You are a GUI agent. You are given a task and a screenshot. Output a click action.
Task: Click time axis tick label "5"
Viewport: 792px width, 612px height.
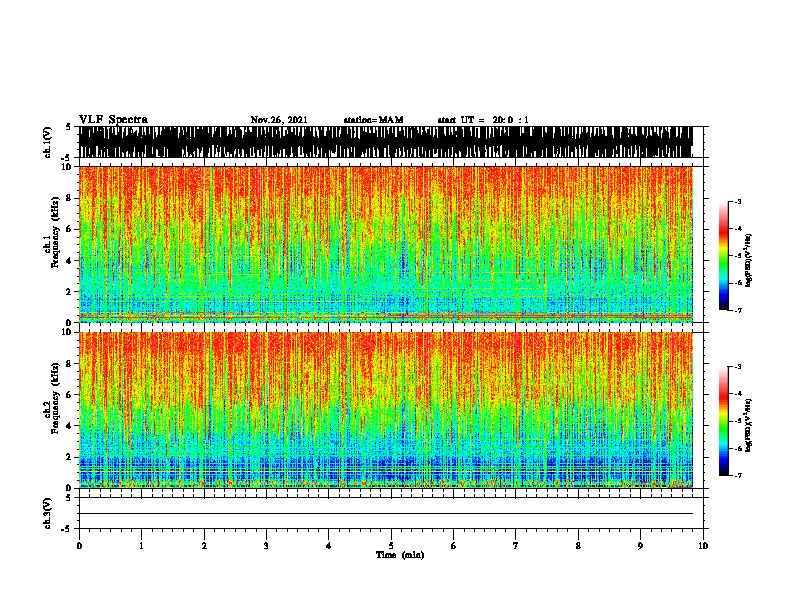[x=391, y=546]
